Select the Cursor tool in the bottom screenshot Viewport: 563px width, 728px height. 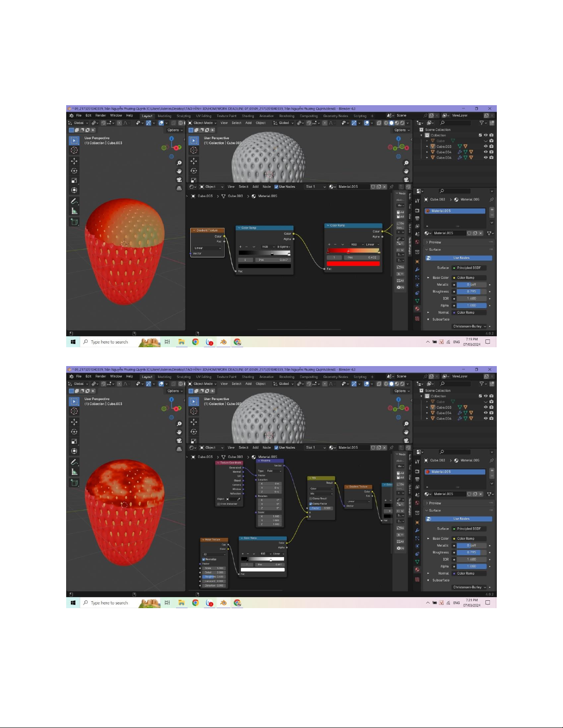click(x=74, y=411)
